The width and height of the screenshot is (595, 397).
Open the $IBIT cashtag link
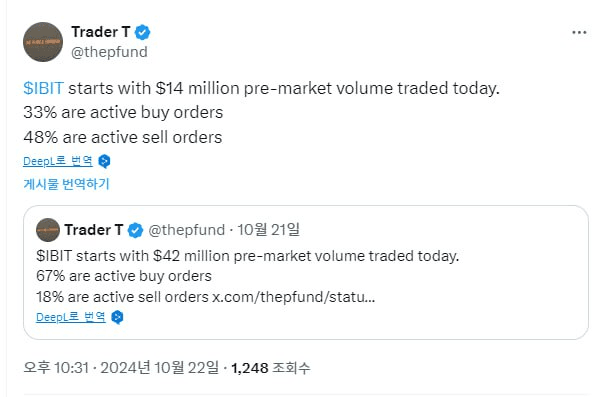43,88
